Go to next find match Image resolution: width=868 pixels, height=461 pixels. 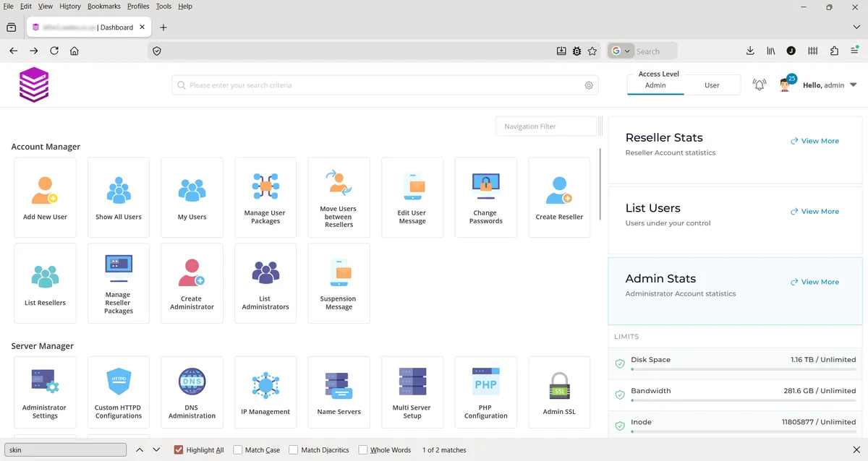156,450
